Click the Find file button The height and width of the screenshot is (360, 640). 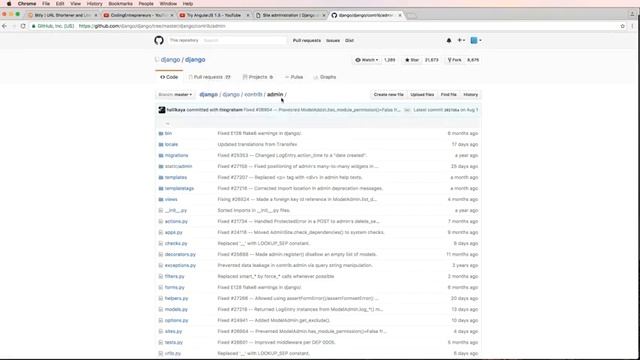[449, 95]
